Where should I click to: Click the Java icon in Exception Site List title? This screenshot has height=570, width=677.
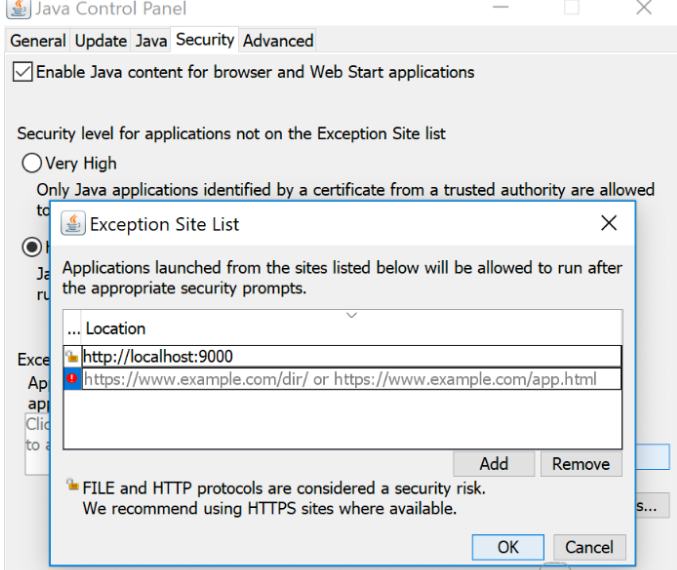73,223
